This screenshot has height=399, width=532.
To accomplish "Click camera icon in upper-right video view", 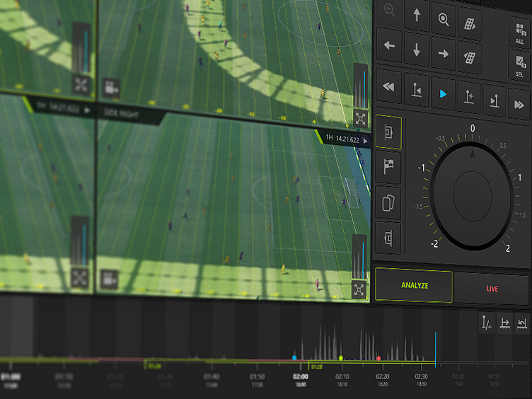I will [x=111, y=88].
